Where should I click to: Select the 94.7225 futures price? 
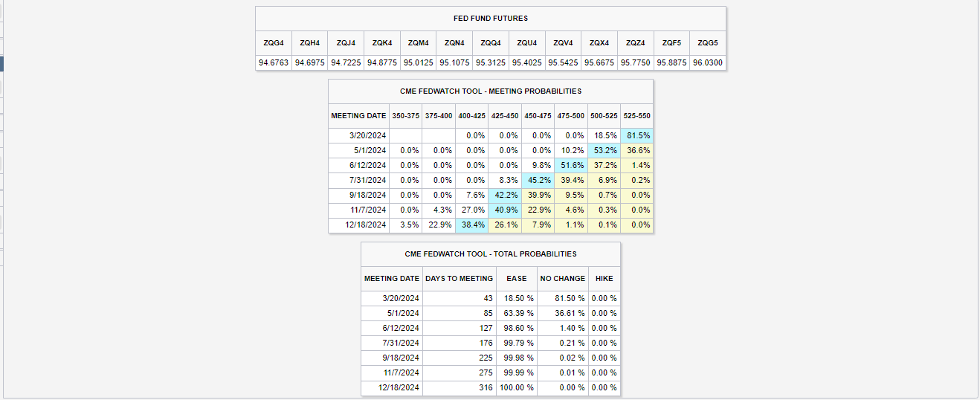coord(346,62)
